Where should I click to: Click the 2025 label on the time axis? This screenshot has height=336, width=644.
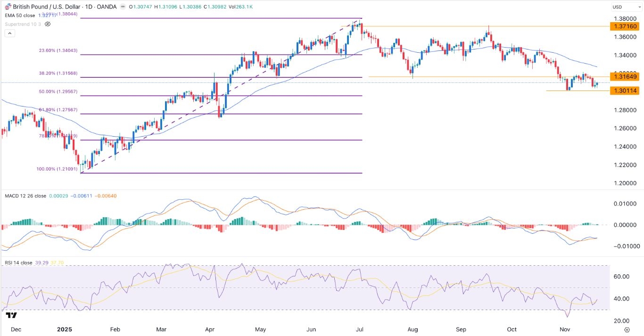pos(64,329)
